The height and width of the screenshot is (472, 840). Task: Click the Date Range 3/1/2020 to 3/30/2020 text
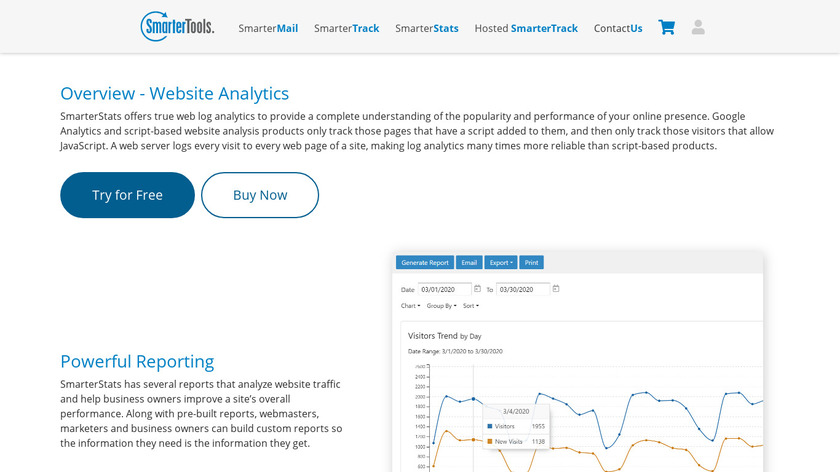click(455, 351)
